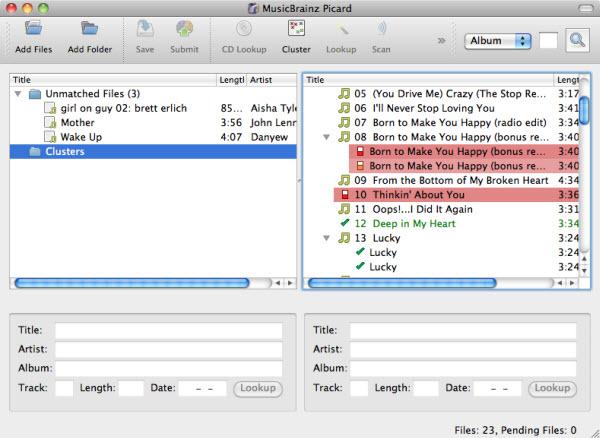Viewport: 600px width, 438px height.
Task: Select track 10 Thinkin' About You
Action: pyautogui.click(x=411, y=195)
